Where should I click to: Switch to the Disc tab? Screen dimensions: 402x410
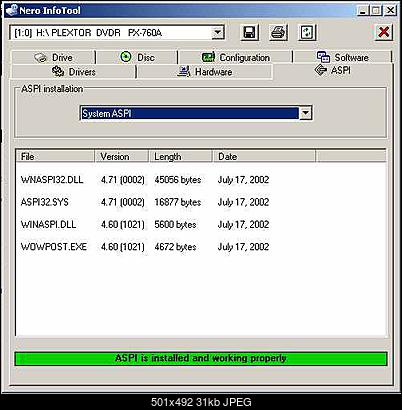coord(137,57)
